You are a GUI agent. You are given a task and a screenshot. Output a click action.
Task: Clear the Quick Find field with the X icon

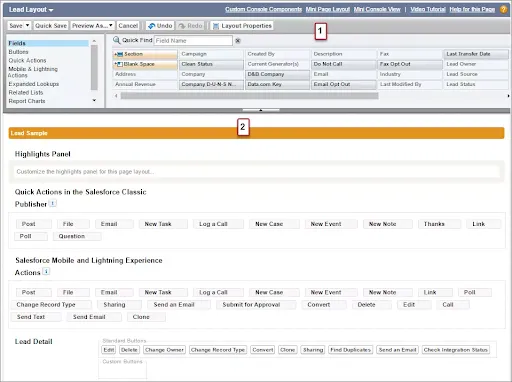click(x=238, y=41)
